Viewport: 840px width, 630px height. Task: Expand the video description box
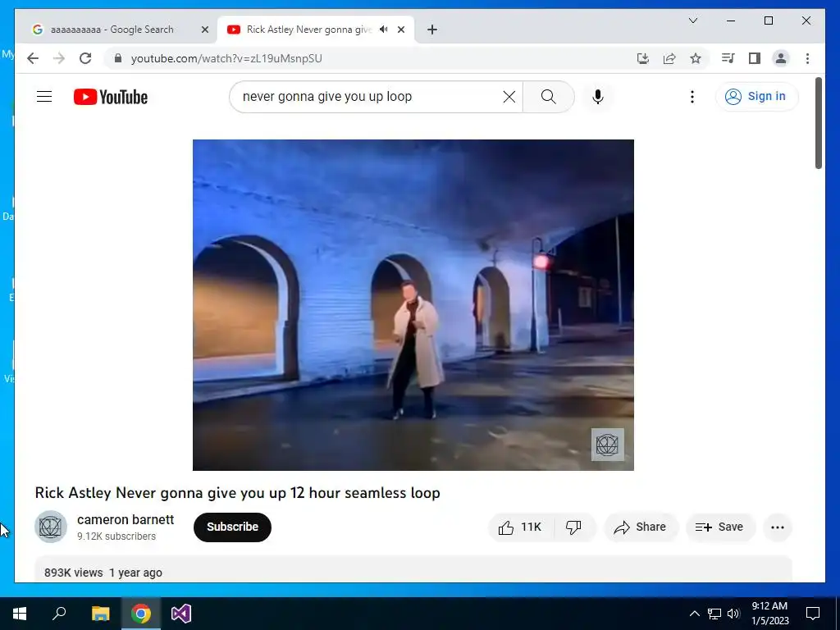coord(413,569)
